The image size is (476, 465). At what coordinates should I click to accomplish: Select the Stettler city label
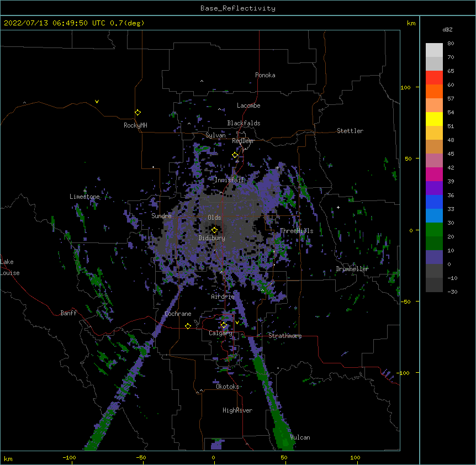(350, 131)
